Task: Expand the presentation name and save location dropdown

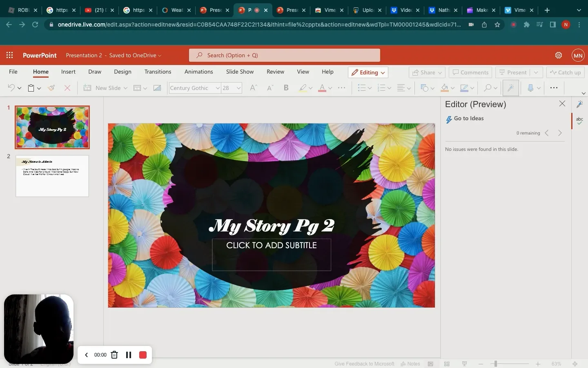Action: coord(114,55)
